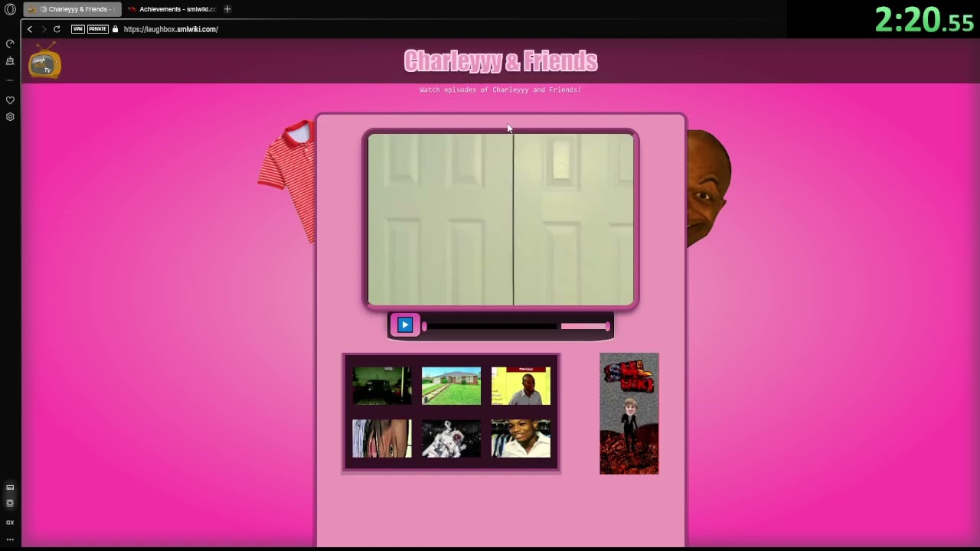Open the heart bookmarks sidebar icon
980x551 pixels.
(10, 100)
